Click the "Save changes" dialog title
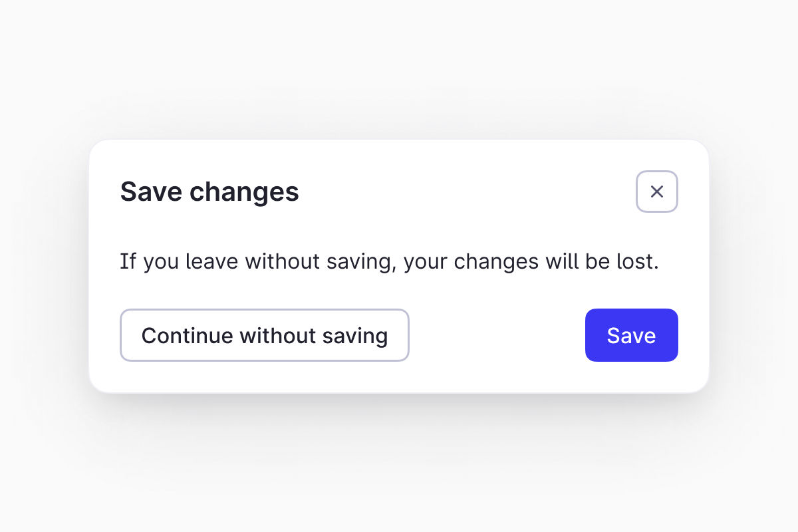Viewport: 798px width, 532px height. tap(209, 192)
